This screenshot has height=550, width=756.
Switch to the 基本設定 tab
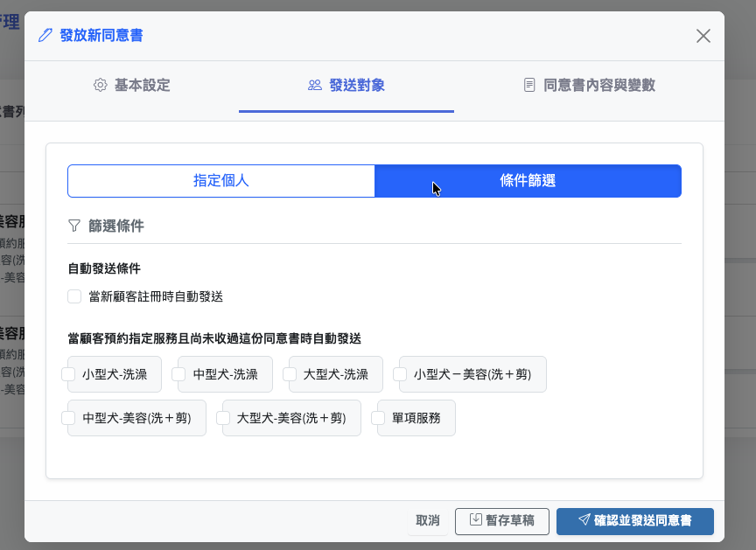(x=131, y=86)
